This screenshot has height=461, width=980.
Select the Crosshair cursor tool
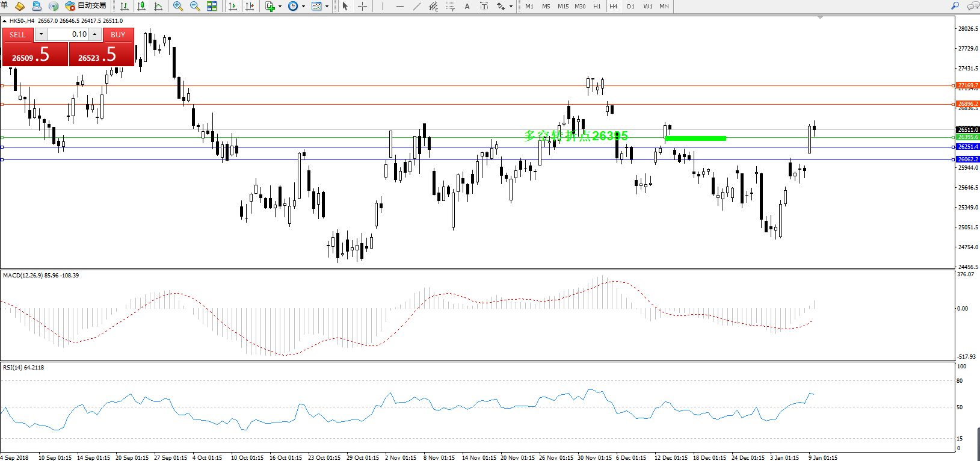(362, 6)
